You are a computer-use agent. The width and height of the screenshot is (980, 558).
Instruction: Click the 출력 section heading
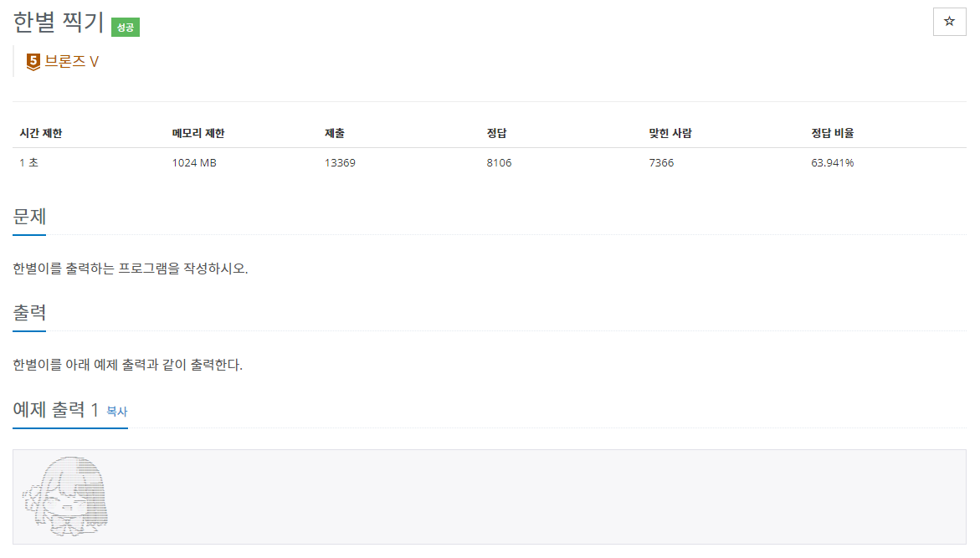coord(29,312)
